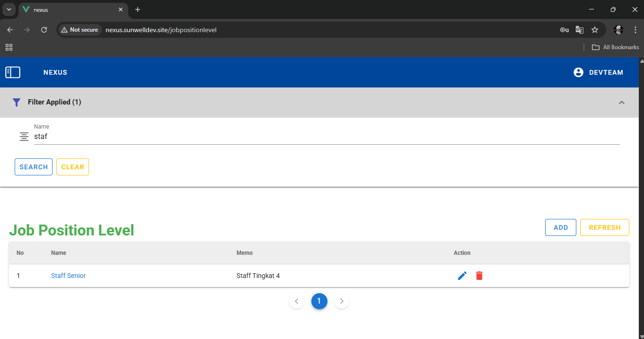The height and width of the screenshot is (339, 644).
Task: Click the DEVTEAM user account icon
Action: pos(578,72)
